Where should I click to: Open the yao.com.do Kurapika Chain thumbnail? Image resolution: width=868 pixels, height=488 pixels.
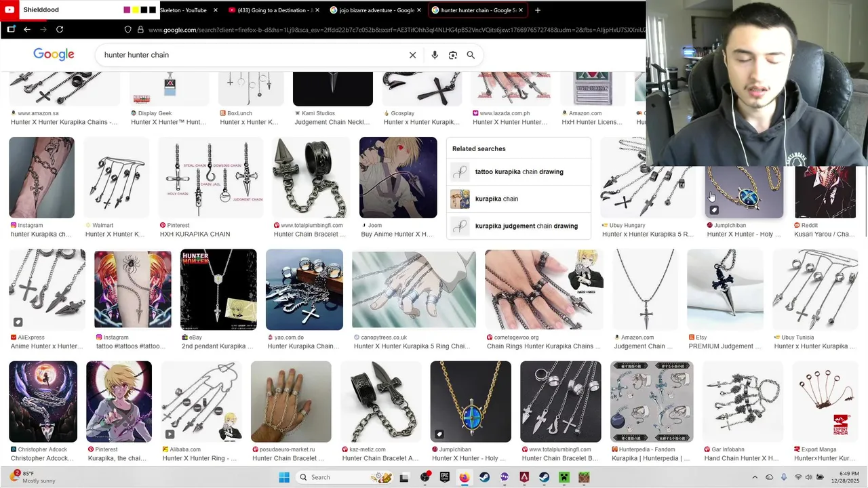(x=304, y=290)
